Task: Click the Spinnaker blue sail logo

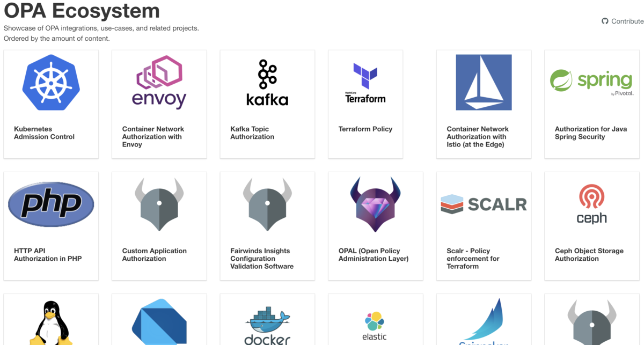Action: pyautogui.click(x=484, y=322)
